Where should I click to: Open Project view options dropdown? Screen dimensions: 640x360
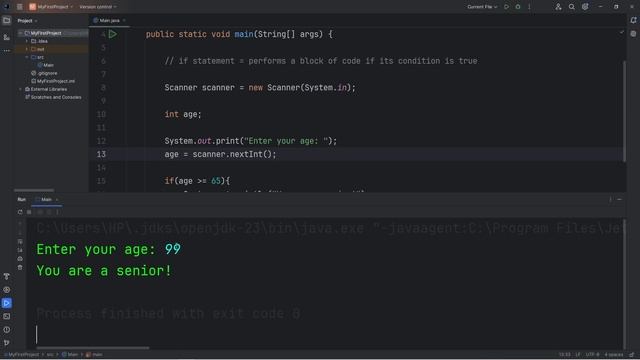pos(27,21)
